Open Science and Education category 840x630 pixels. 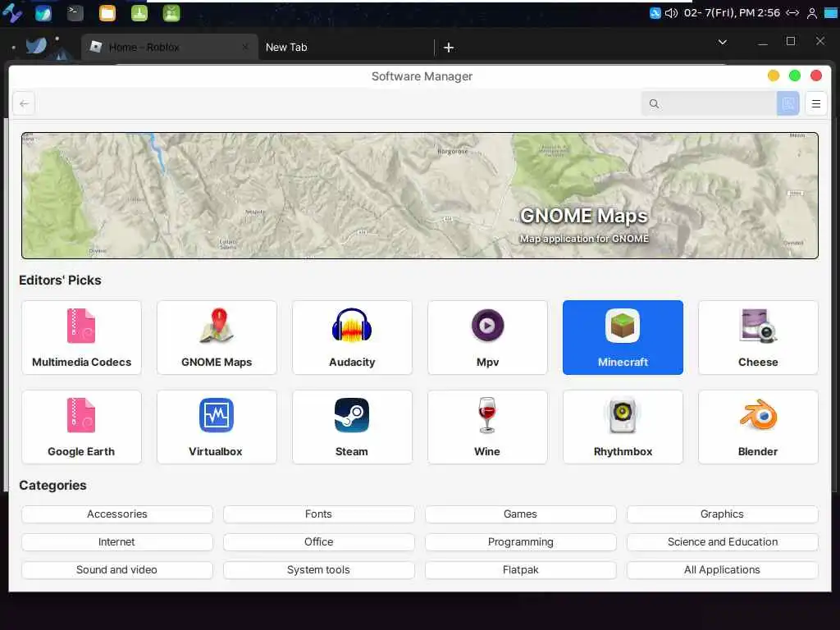pyautogui.click(x=723, y=541)
